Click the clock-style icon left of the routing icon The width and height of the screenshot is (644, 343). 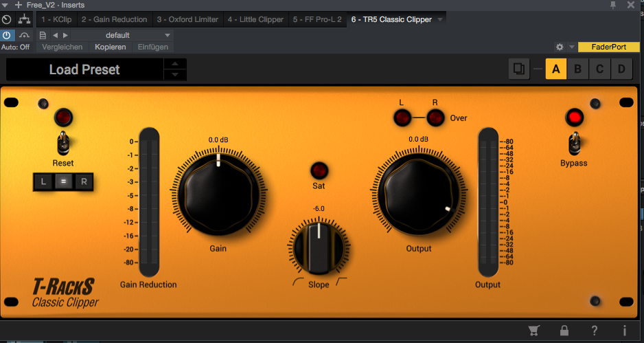click(x=7, y=19)
